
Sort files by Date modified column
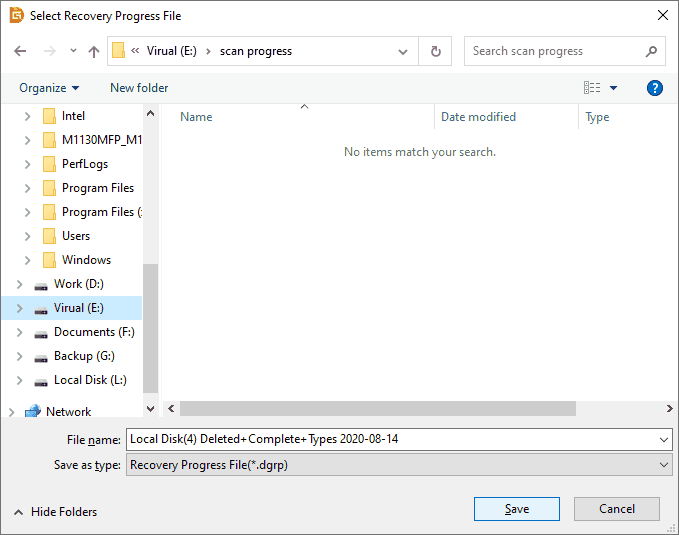478,117
